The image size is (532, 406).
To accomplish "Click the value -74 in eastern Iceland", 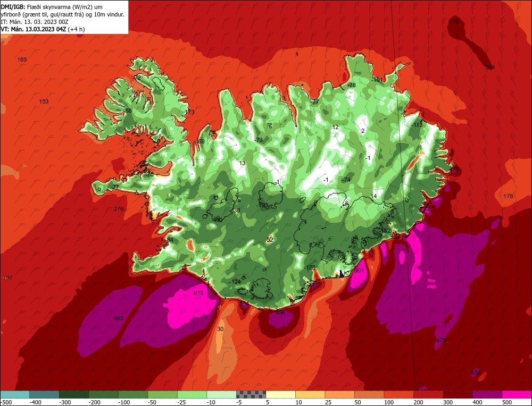I will (346, 180).
